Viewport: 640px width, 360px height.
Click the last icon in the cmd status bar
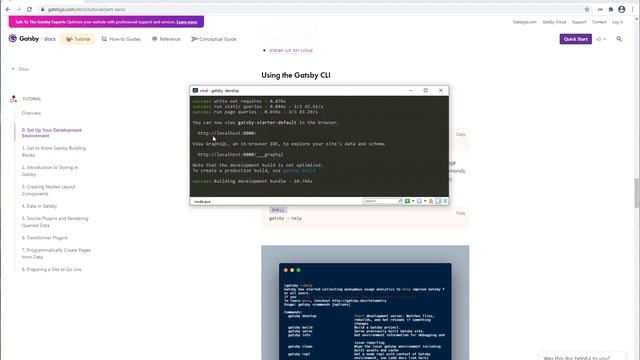click(445, 201)
